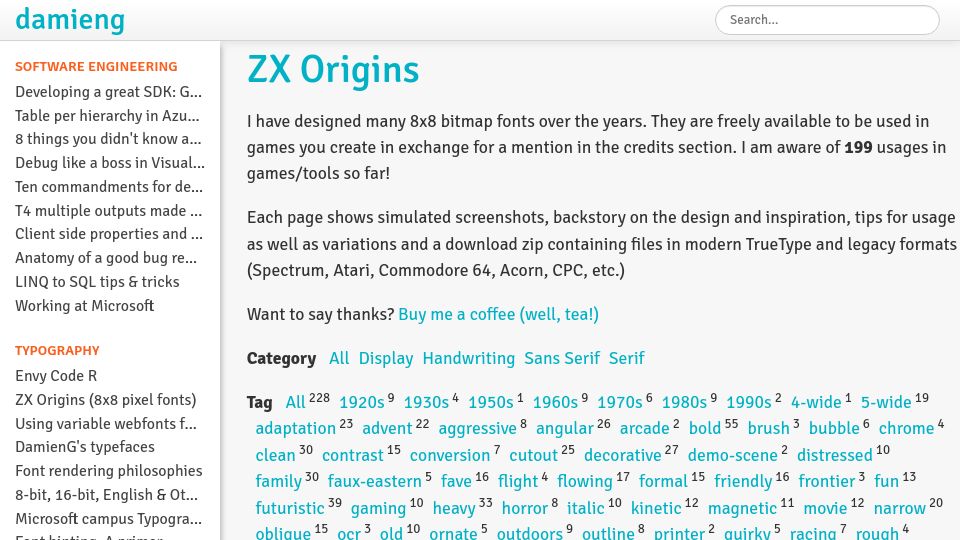Filter by the aggressive tag
The height and width of the screenshot is (540, 960).
click(478, 429)
